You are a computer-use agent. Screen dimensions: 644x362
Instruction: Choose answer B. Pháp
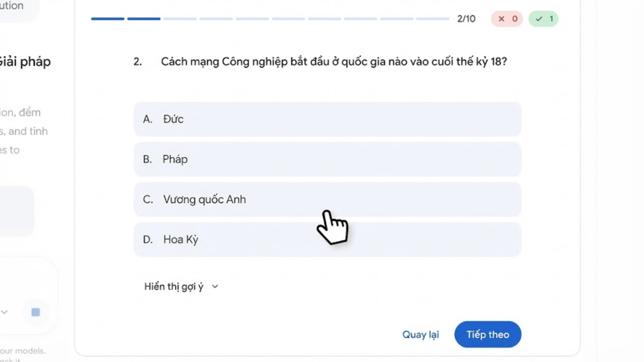tap(327, 159)
